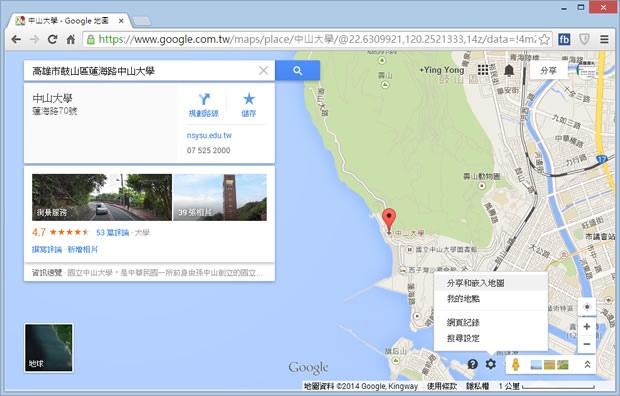Select menu item 分享和嵌入地圖
Viewport: 620px width, 396px height.
click(x=491, y=283)
